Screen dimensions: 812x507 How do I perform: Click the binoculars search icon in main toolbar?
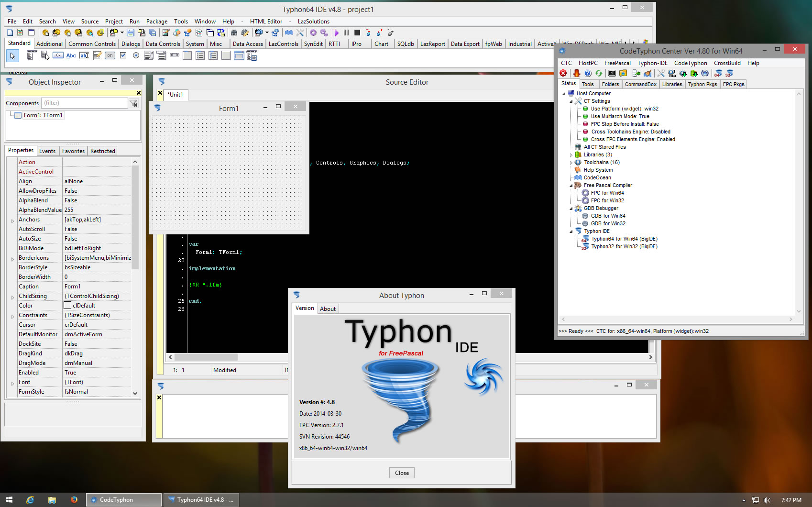[234, 33]
